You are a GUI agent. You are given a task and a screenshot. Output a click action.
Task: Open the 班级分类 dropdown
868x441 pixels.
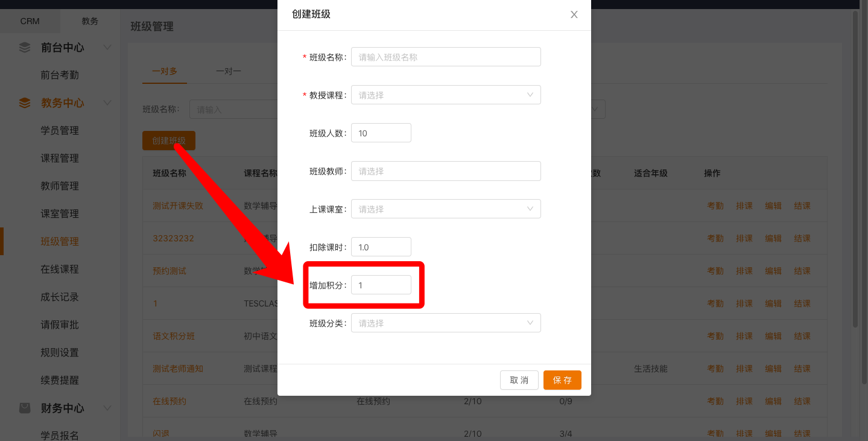point(445,323)
